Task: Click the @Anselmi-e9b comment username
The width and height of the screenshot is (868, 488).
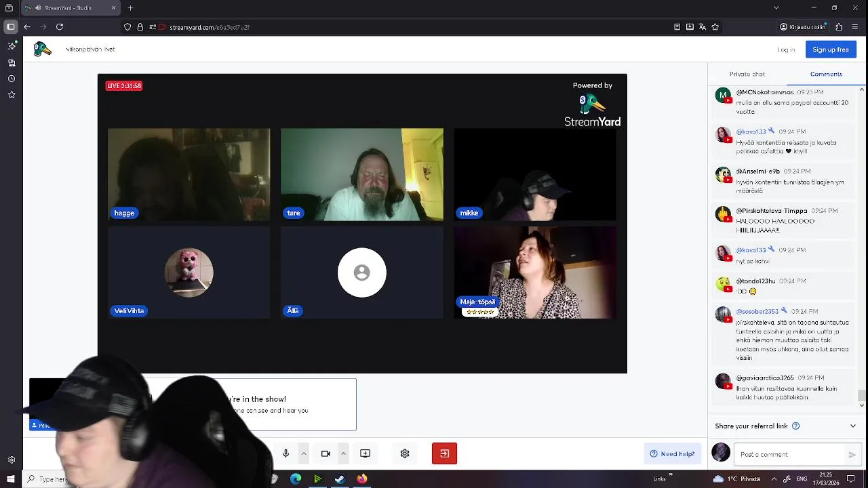Action: pyautogui.click(x=758, y=171)
